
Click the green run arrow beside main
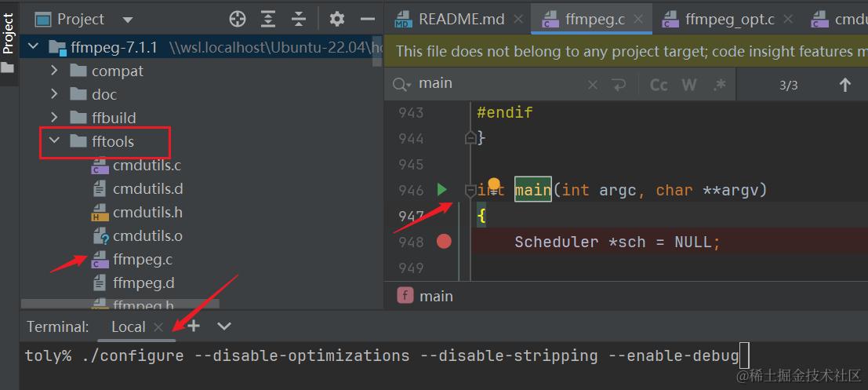click(x=441, y=190)
